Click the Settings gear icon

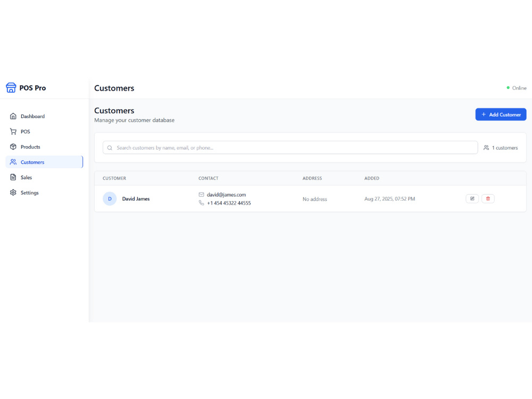click(13, 193)
